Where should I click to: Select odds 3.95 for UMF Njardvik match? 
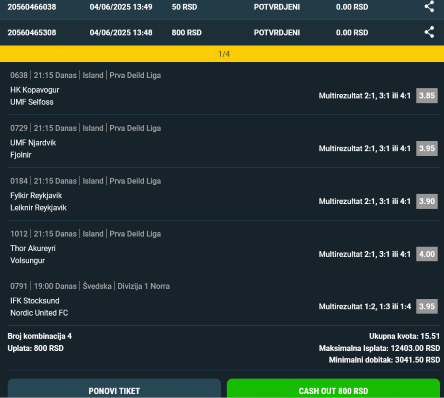click(427, 148)
